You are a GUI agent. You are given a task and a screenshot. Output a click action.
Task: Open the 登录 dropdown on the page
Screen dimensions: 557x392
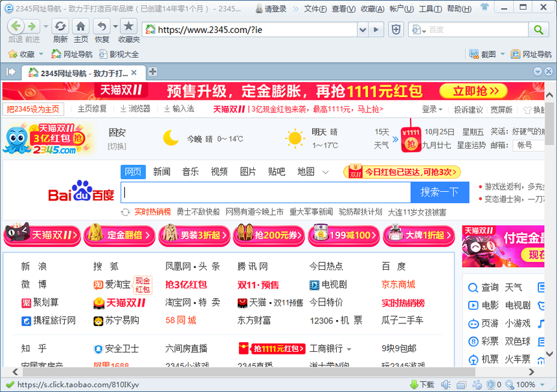click(x=432, y=109)
